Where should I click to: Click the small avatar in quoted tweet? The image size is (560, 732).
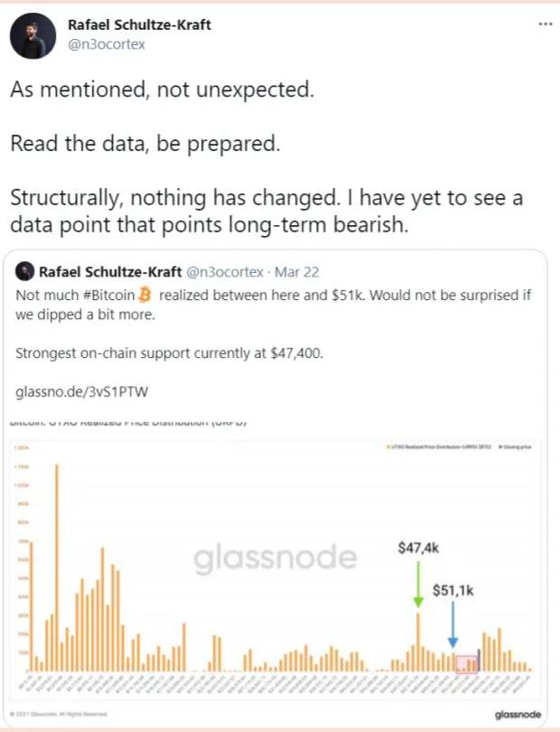coord(24,271)
